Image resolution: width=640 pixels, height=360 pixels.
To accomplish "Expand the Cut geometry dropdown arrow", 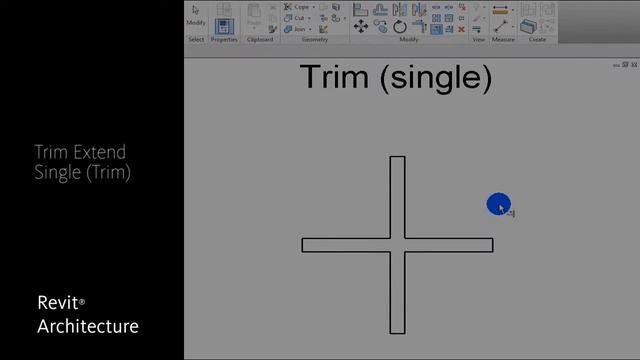I will pos(309,18).
